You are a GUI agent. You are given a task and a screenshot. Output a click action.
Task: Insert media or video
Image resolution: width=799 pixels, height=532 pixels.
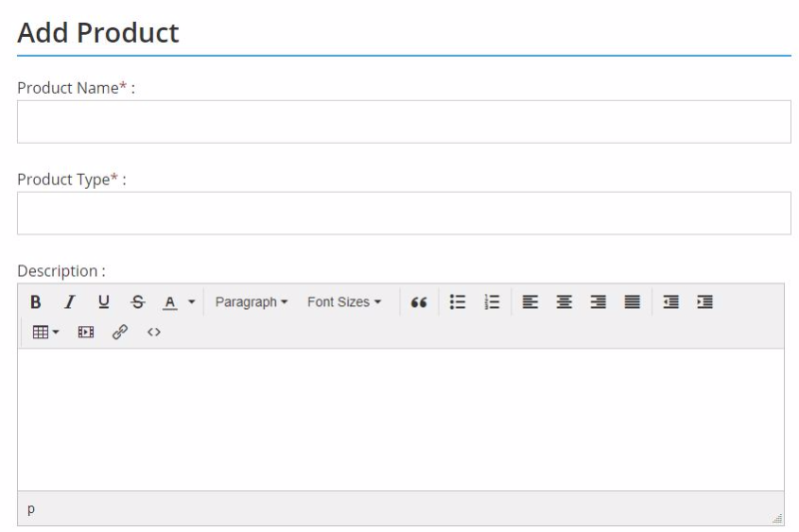pos(86,332)
